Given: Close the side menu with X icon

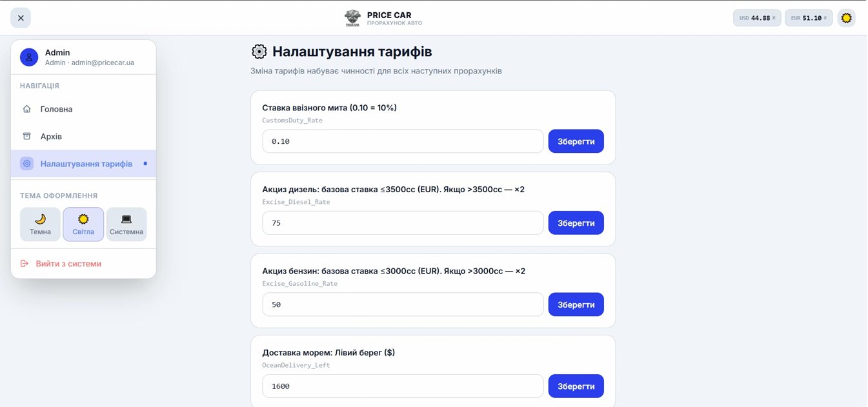Looking at the screenshot, I should point(21,18).
